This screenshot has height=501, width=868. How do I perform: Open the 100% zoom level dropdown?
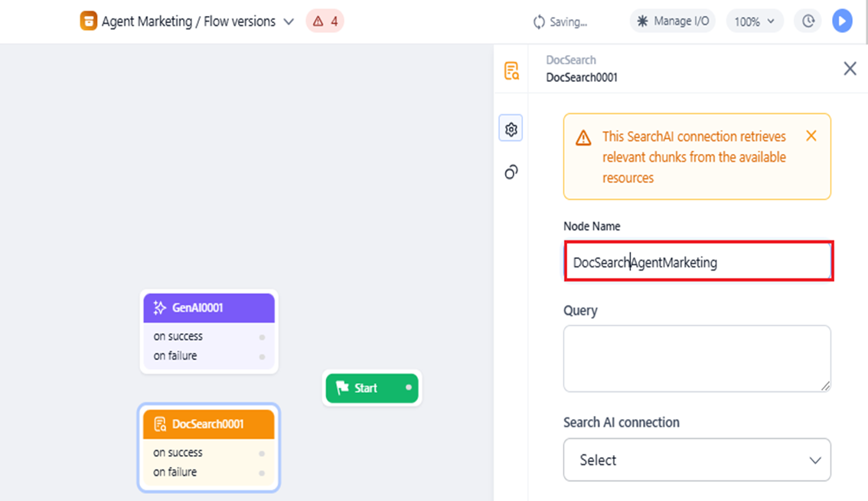[x=755, y=21]
